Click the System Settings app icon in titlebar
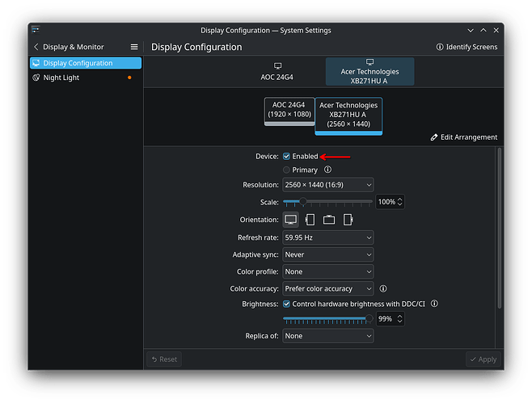The width and height of the screenshot is (532, 403). [36, 30]
